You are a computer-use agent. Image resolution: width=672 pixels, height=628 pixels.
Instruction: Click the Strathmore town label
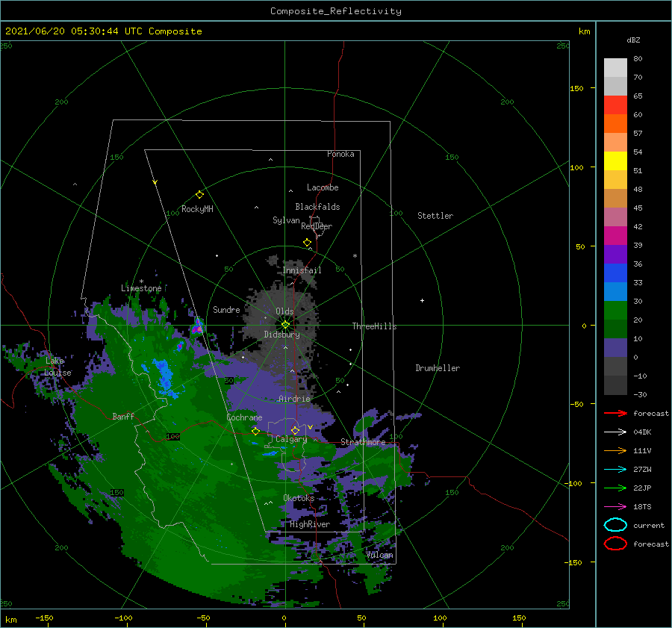(x=364, y=442)
